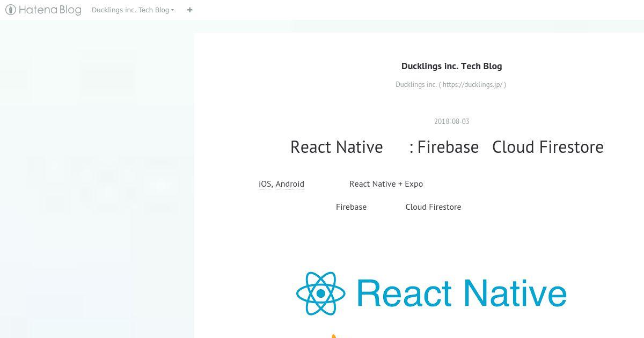Click the React Native logo image

431,293
